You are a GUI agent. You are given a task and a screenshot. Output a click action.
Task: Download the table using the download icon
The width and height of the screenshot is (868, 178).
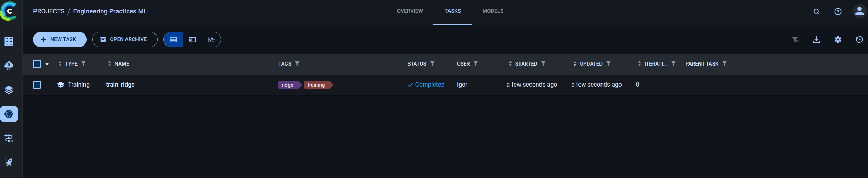[x=816, y=40]
